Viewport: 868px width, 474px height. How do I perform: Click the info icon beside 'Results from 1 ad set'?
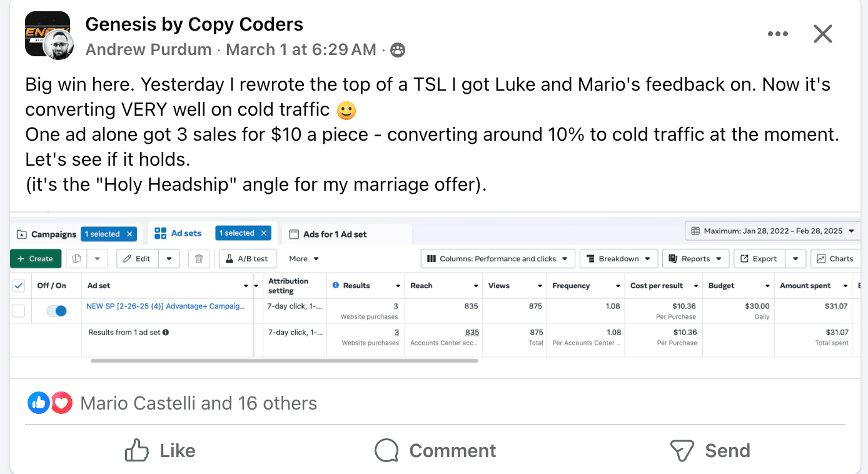coord(166,333)
